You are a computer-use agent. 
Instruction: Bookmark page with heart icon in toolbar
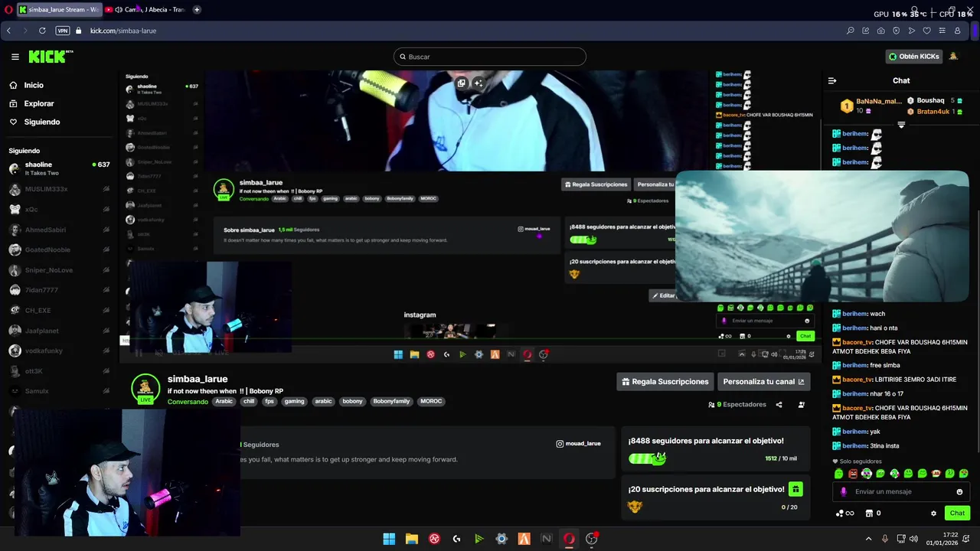point(926,31)
